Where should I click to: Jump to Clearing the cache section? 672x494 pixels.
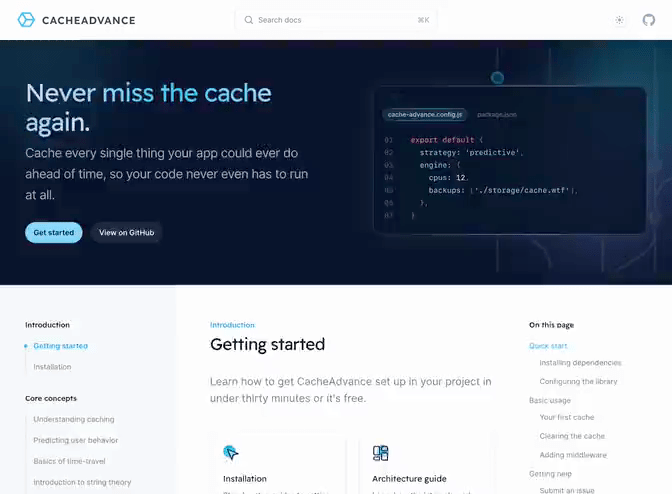pyautogui.click(x=572, y=436)
